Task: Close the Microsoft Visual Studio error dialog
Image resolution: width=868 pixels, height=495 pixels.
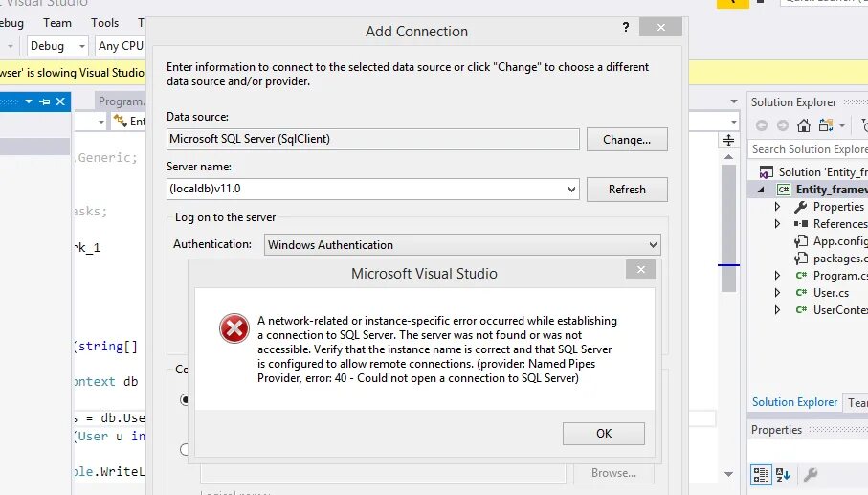Action: pos(640,270)
